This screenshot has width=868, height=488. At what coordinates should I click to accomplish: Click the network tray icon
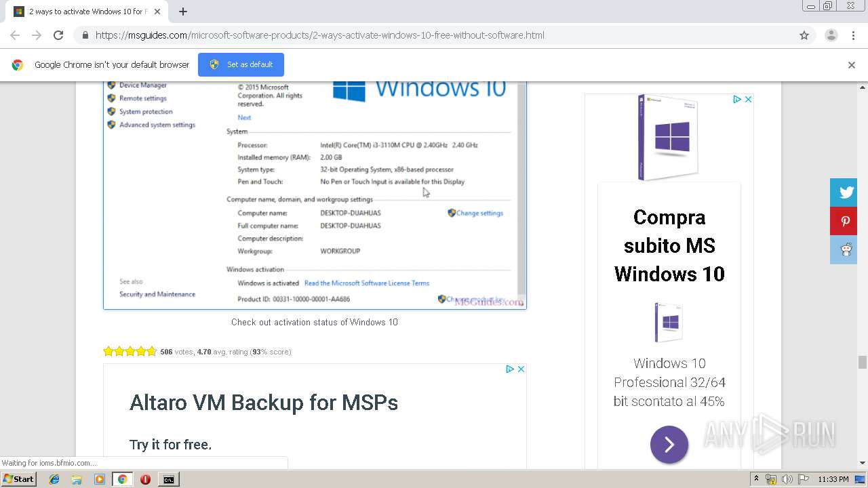pos(771,479)
